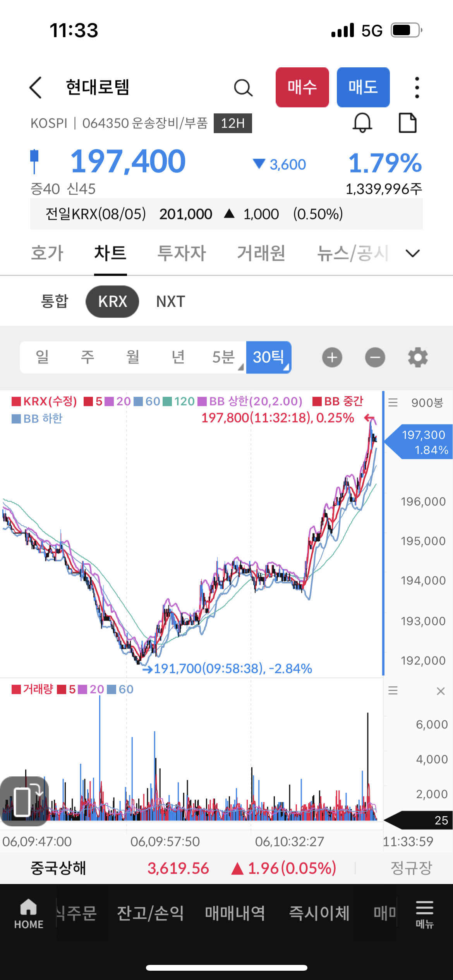Switch to the 호가 tab
This screenshot has height=980, width=453.
(47, 254)
